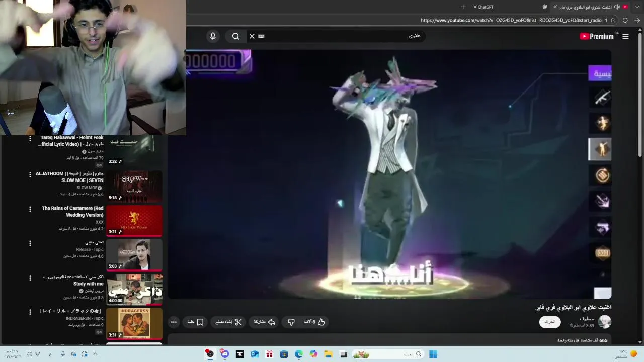Open options for ALJATHOOM SLOW MOE row
The width and height of the screenshot is (644, 362).
[30, 174]
